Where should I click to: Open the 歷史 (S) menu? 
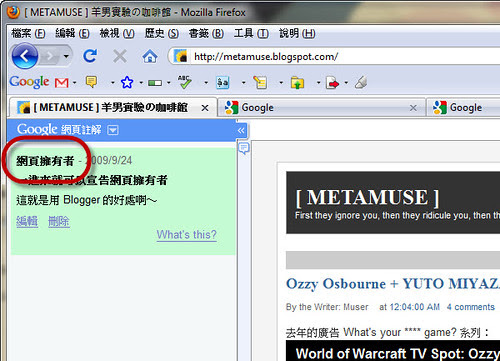tap(162, 33)
